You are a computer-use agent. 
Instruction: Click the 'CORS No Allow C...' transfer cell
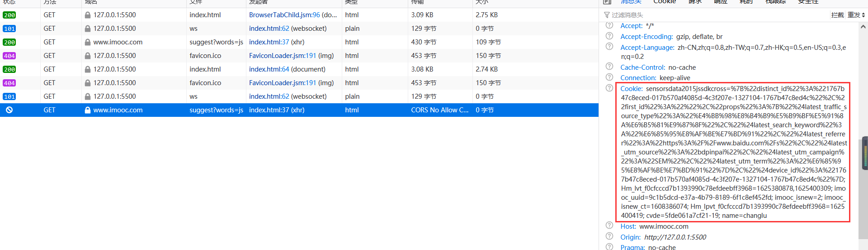(440, 110)
